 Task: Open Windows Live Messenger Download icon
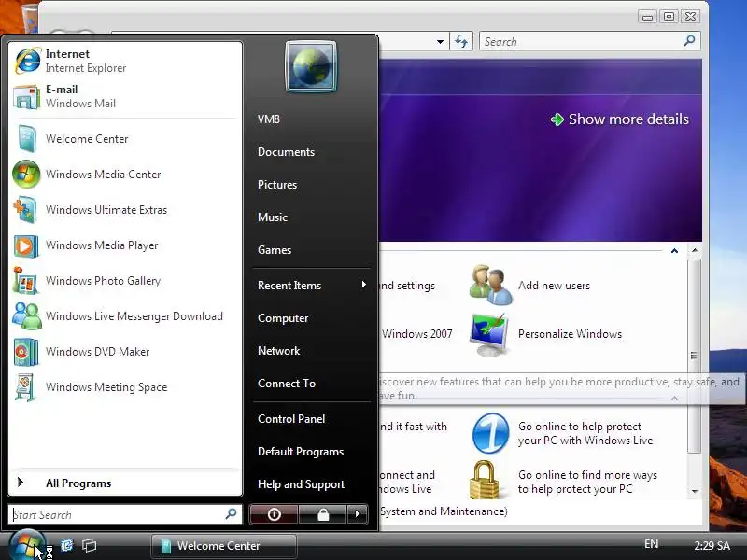click(27, 316)
